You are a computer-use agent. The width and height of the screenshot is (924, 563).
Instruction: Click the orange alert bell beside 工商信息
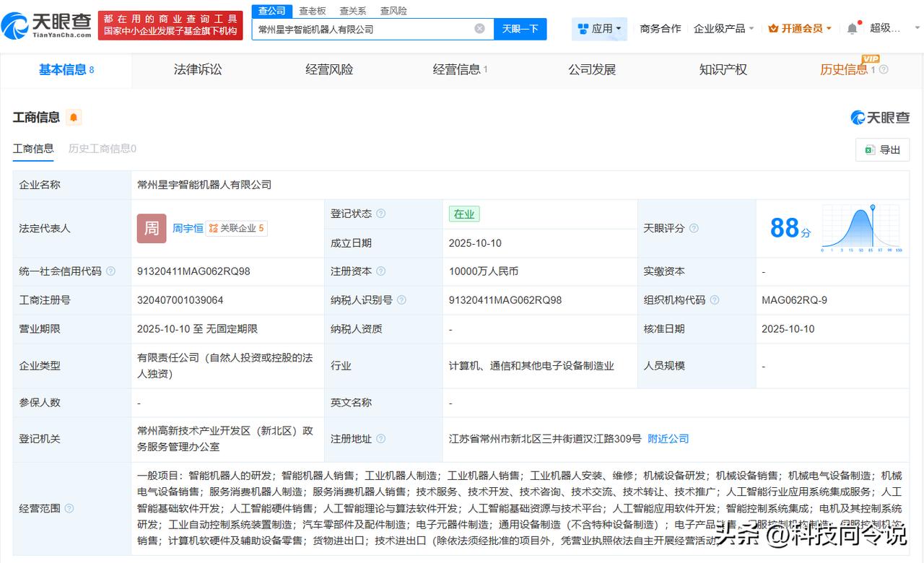tap(74, 118)
